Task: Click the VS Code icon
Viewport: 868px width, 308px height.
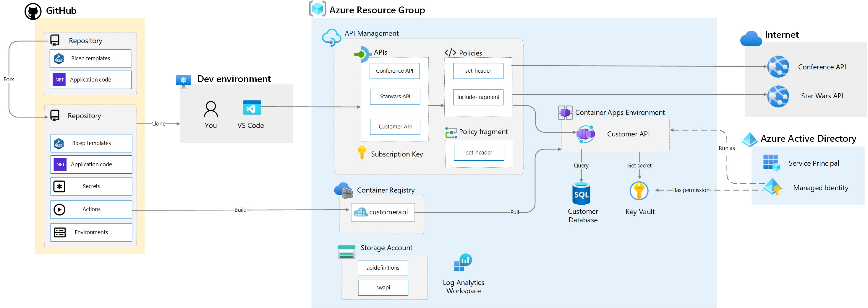Action: tap(252, 108)
